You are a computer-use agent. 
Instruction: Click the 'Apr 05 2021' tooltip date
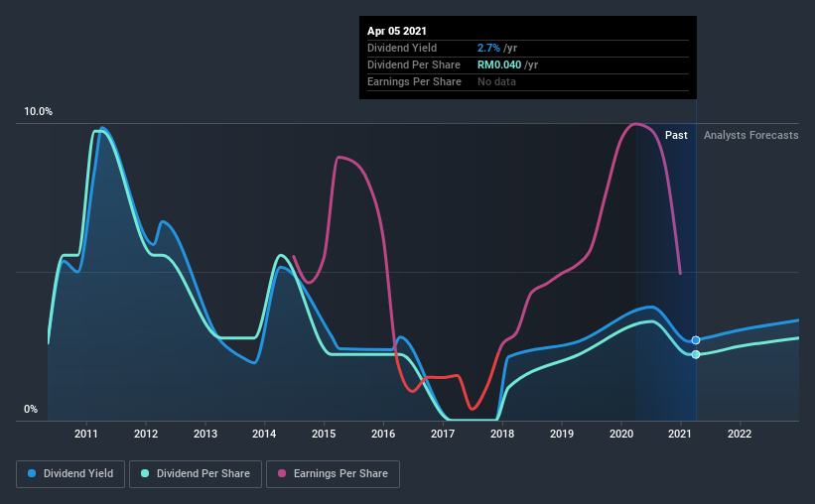[x=397, y=31]
